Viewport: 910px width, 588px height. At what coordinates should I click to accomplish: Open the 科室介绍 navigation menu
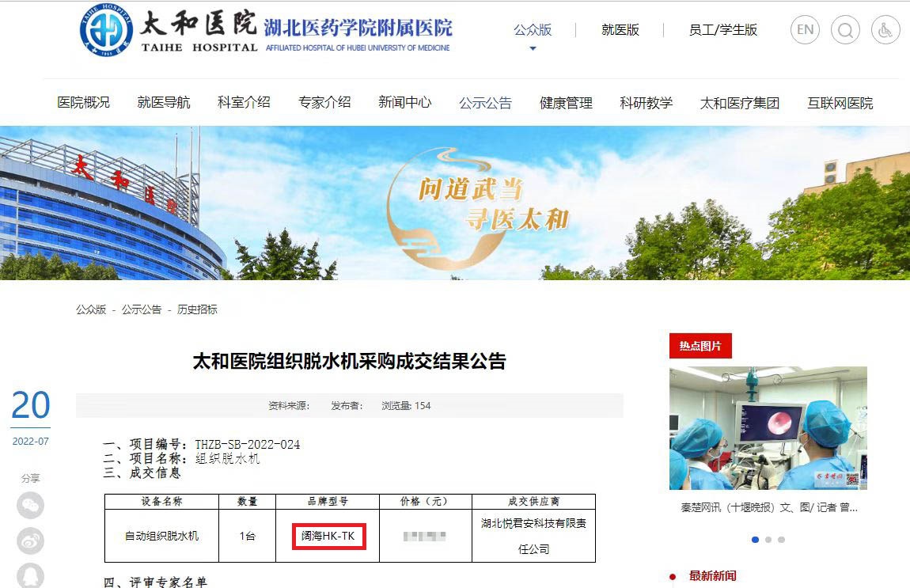click(x=244, y=103)
